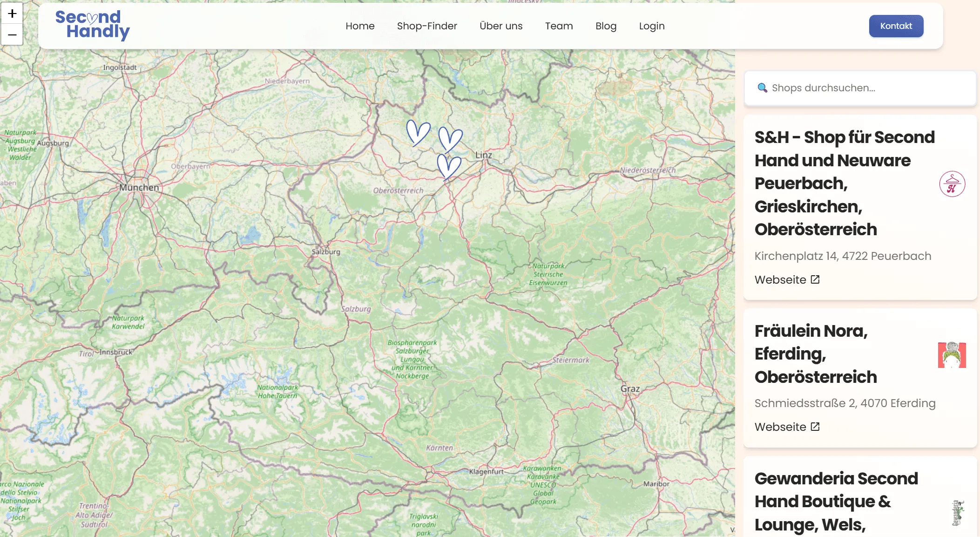Click the Gewanderia shop logo

click(957, 512)
